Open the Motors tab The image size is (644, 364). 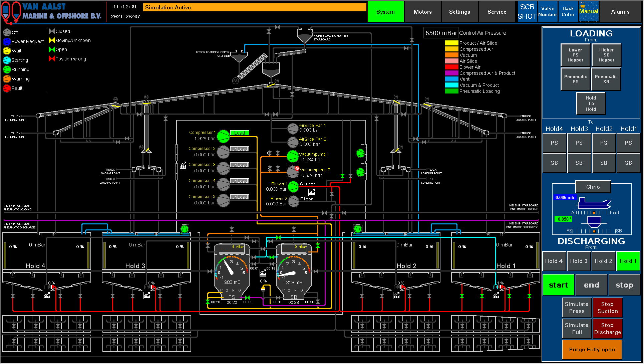(x=422, y=12)
